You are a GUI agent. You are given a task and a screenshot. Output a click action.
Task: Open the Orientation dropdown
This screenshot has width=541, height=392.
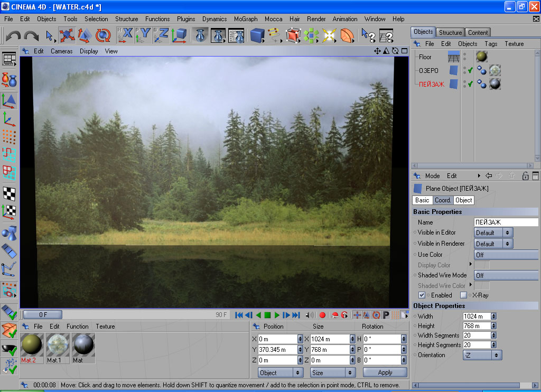[x=482, y=355]
